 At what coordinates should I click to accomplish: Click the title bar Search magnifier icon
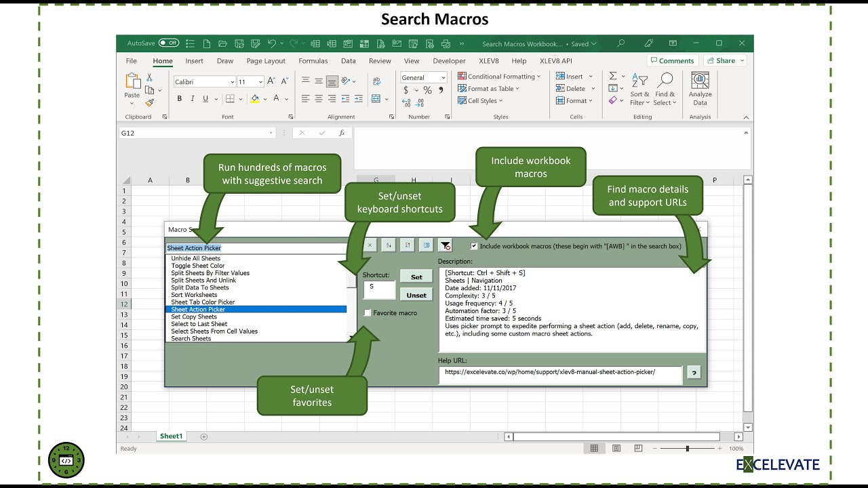(x=620, y=43)
